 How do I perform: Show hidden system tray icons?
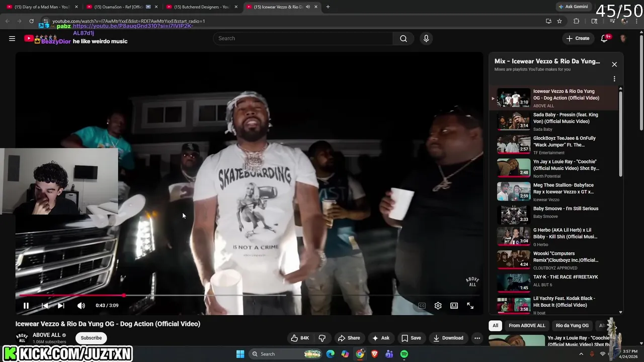pos(581,354)
